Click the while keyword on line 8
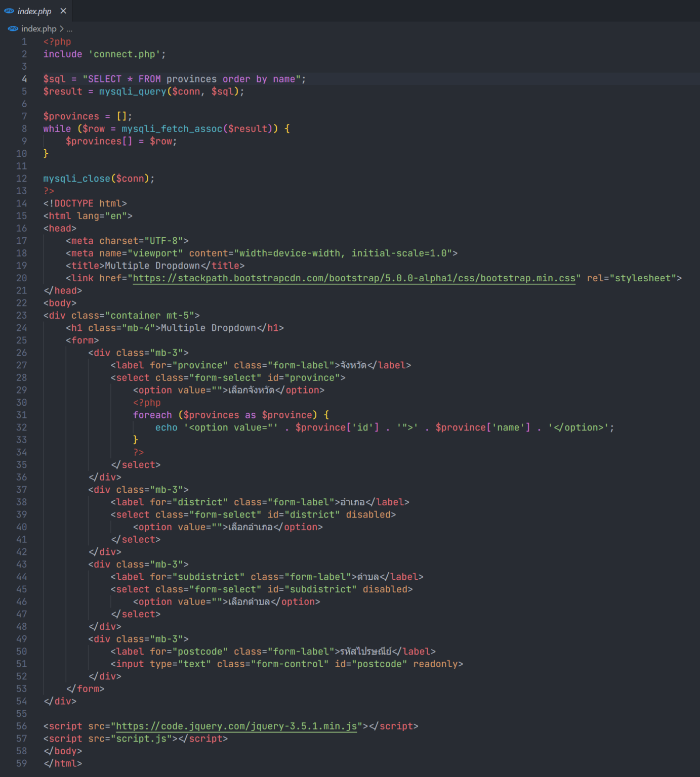The width and height of the screenshot is (700, 777). (x=57, y=128)
